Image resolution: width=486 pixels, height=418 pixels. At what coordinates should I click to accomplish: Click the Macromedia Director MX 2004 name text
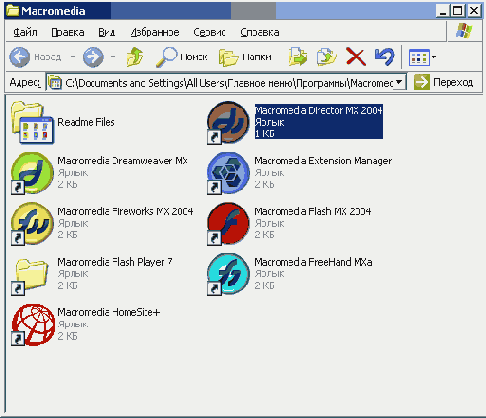318,110
